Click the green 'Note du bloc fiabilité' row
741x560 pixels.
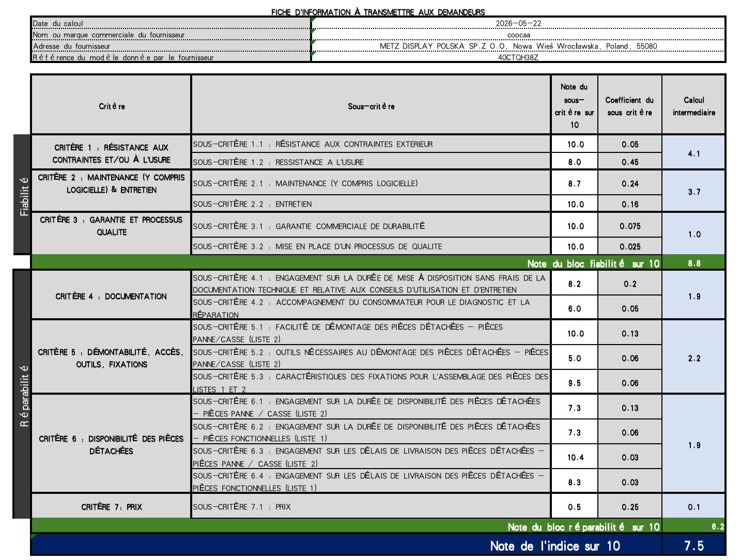[x=378, y=262]
